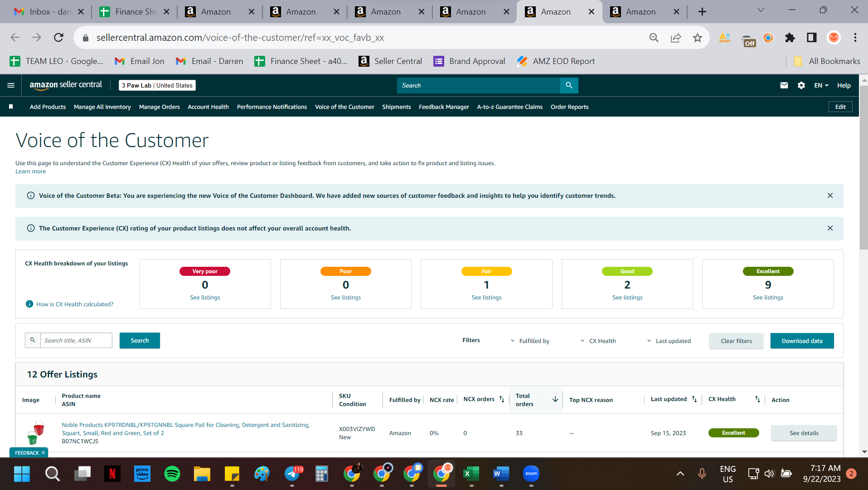Click the Clear filters button

[736, 341]
